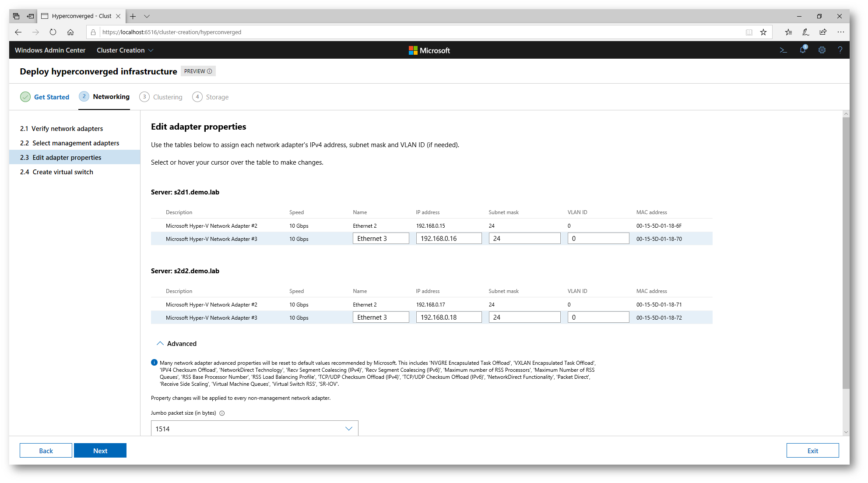Click the vertical scrollbar thumb
Viewport: 868px width, 483px height.
(846, 253)
